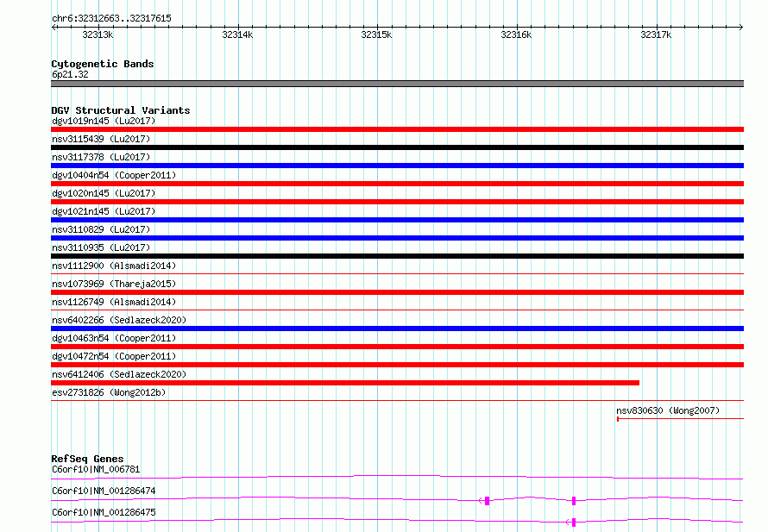The image size is (768, 532).
Task: Select nsv3110829 (Lu2017) variant label
Action: tap(101, 229)
